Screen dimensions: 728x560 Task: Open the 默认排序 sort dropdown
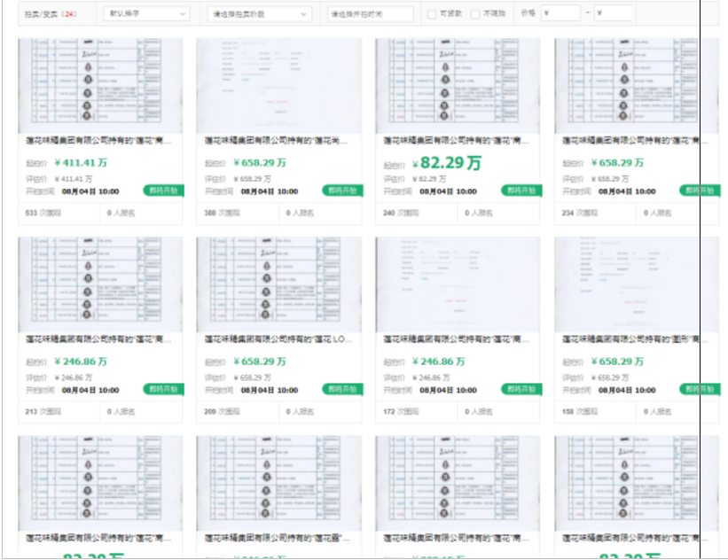click(x=146, y=14)
